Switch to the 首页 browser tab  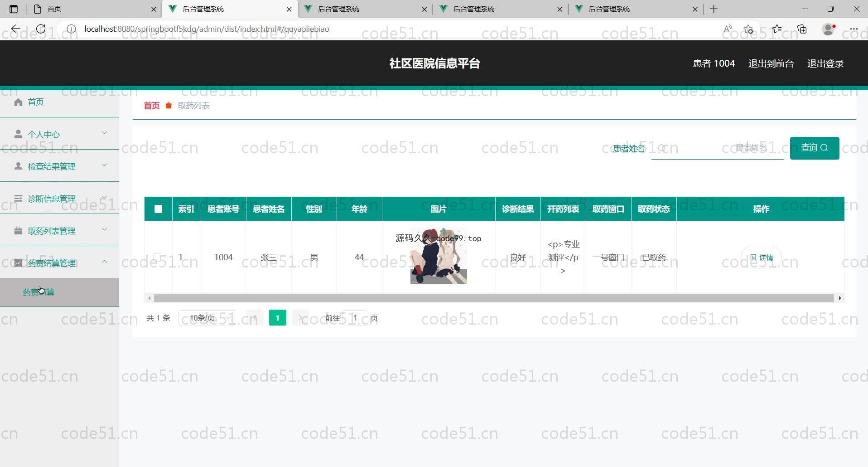click(x=95, y=9)
